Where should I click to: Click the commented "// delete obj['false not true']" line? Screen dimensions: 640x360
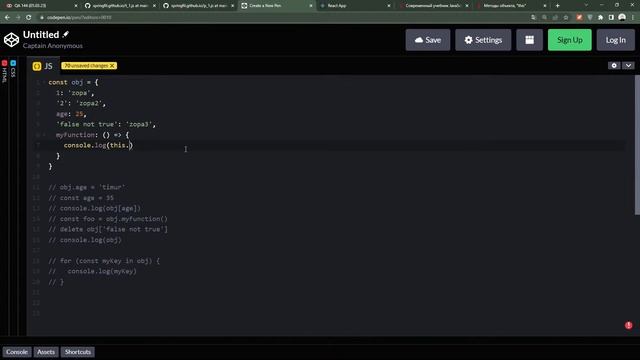(108, 229)
